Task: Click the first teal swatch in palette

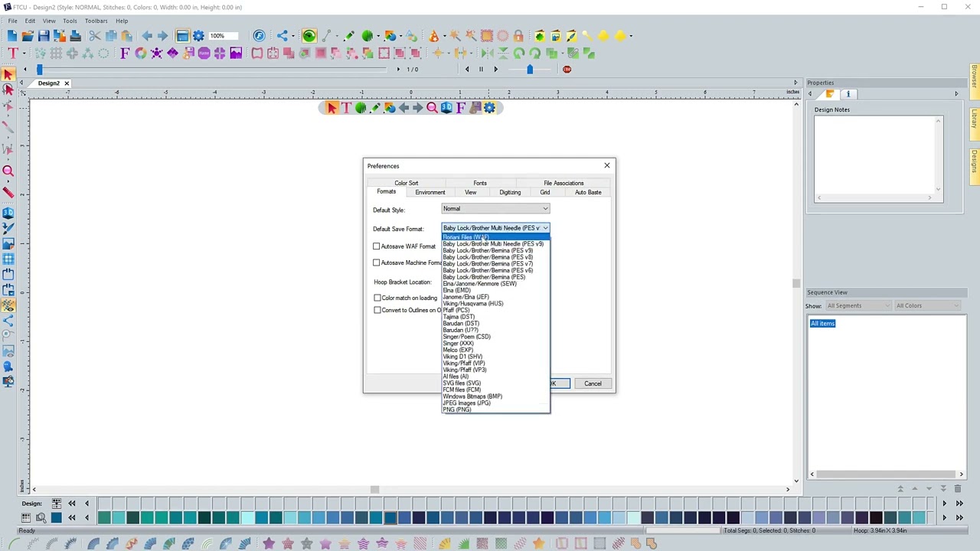Action: tap(103, 518)
